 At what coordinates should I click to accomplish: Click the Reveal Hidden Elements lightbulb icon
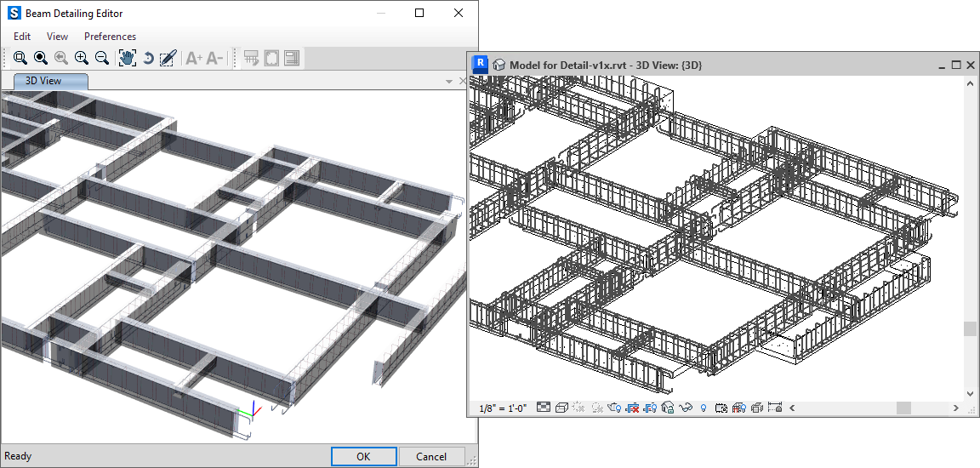click(704, 408)
